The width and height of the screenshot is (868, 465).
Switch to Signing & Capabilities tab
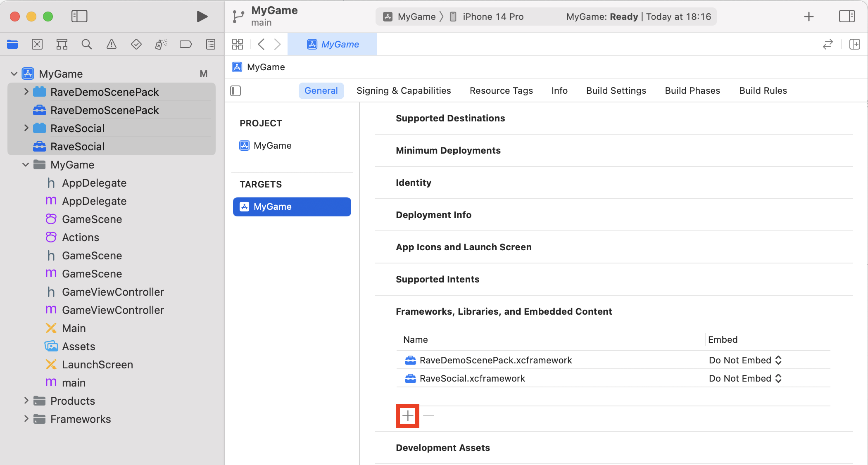coord(404,91)
